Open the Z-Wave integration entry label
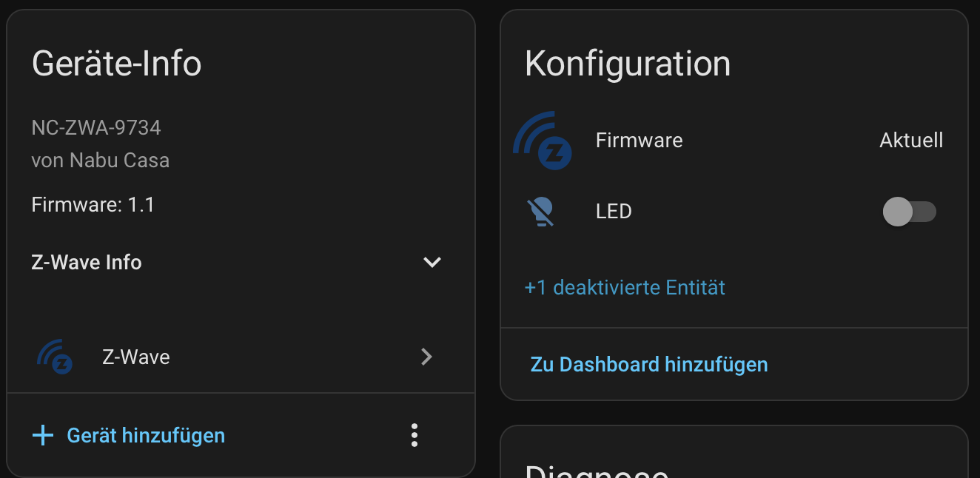 tap(136, 357)
